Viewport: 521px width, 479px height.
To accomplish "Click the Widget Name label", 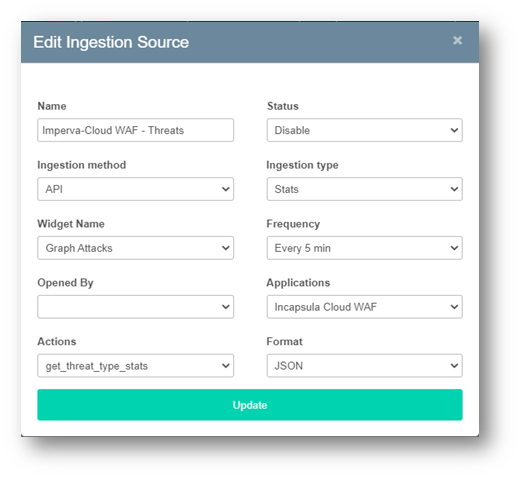I will pyautogui.click(x=71, y=224).
